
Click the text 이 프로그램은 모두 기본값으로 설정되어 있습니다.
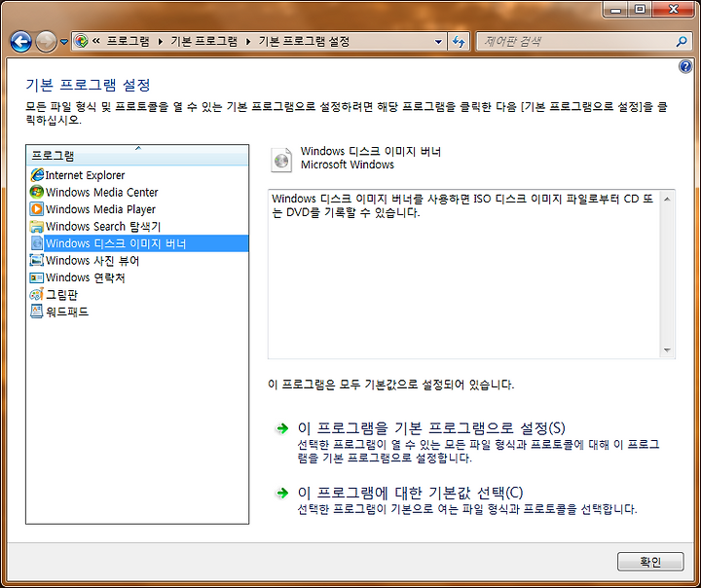(x=390, y=385)
